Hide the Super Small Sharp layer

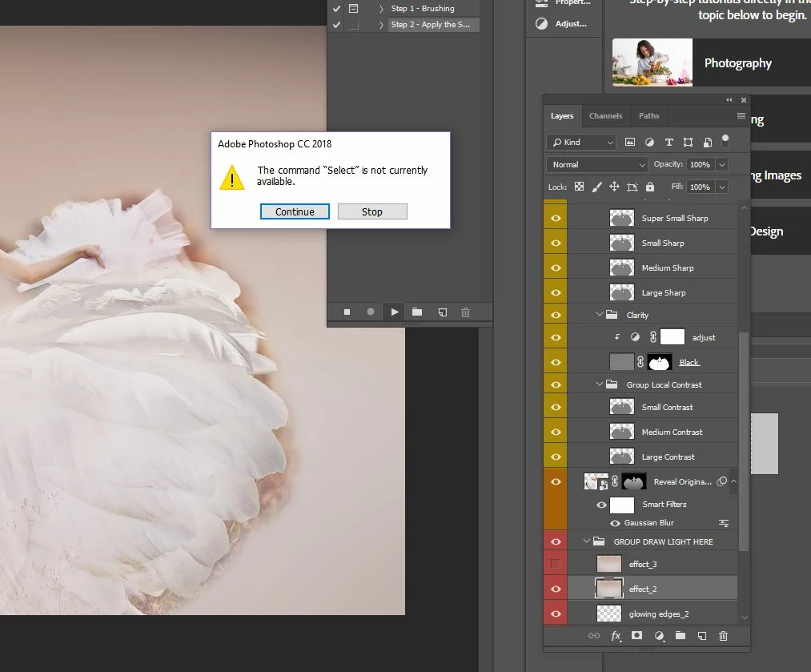(x=556, y=219)
